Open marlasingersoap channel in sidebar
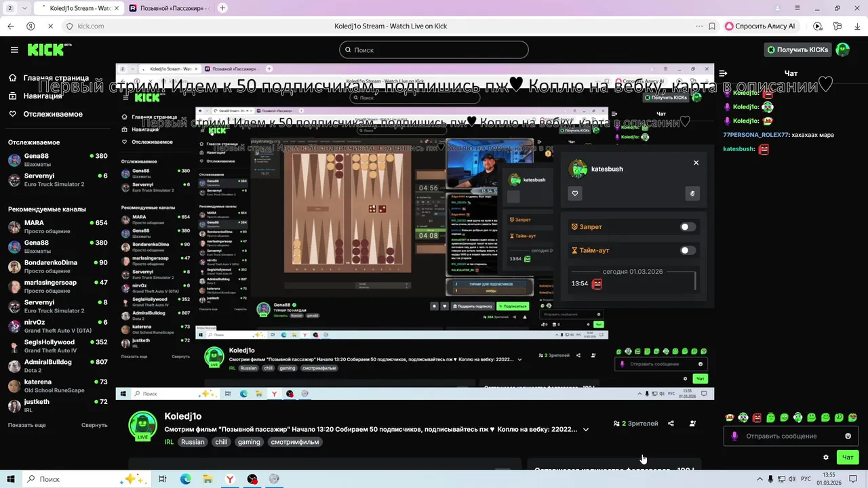Screen dimensions: 868x488 pyautogui.click(x=58, y=286)
